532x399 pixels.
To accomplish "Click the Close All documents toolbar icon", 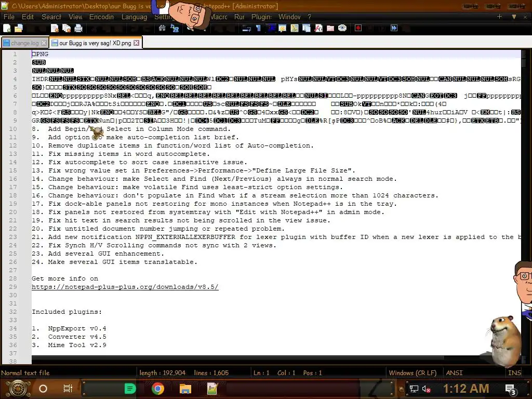I will pyautogui.click(x=66, y=28).
